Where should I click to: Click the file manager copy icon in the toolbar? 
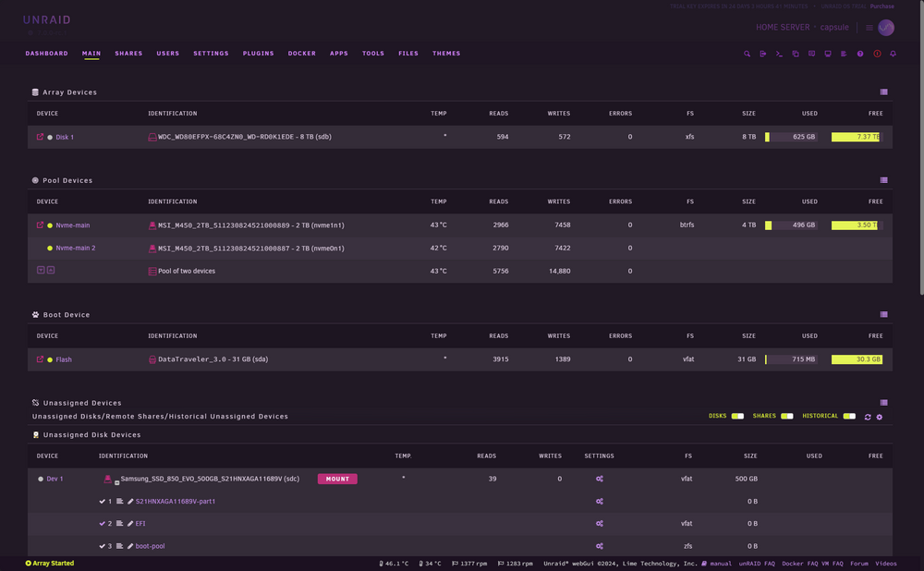(x=796, y=54)
